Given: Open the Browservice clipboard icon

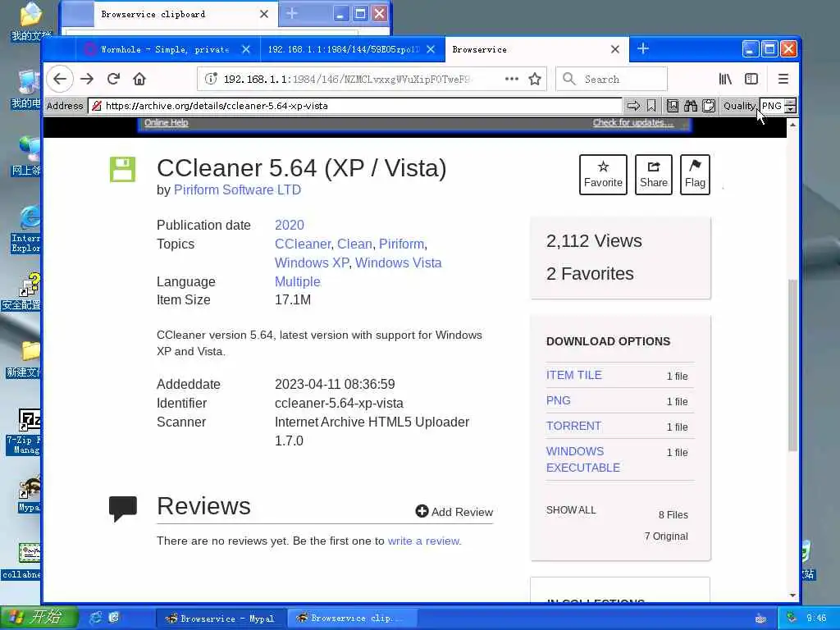Looking at the screenshot, I should tap(709, 106).
